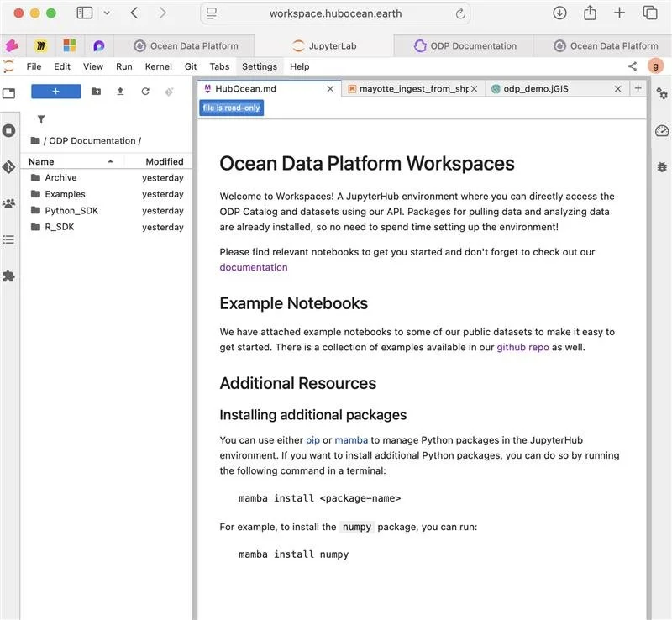This screenshot has width=672, height=620.
Task: Open the kernel usage gauge icon
Action: 662,130
